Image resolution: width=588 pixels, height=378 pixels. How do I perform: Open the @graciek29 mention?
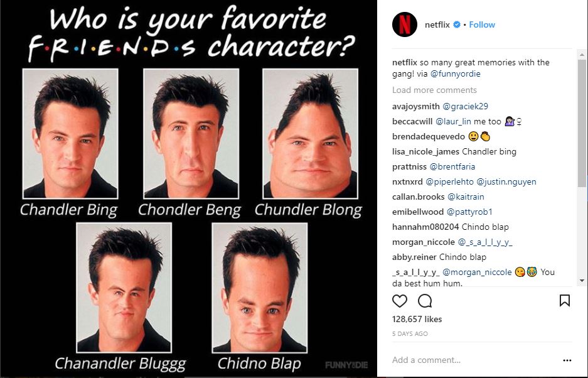pyautogui.click(x=466, y=106)
